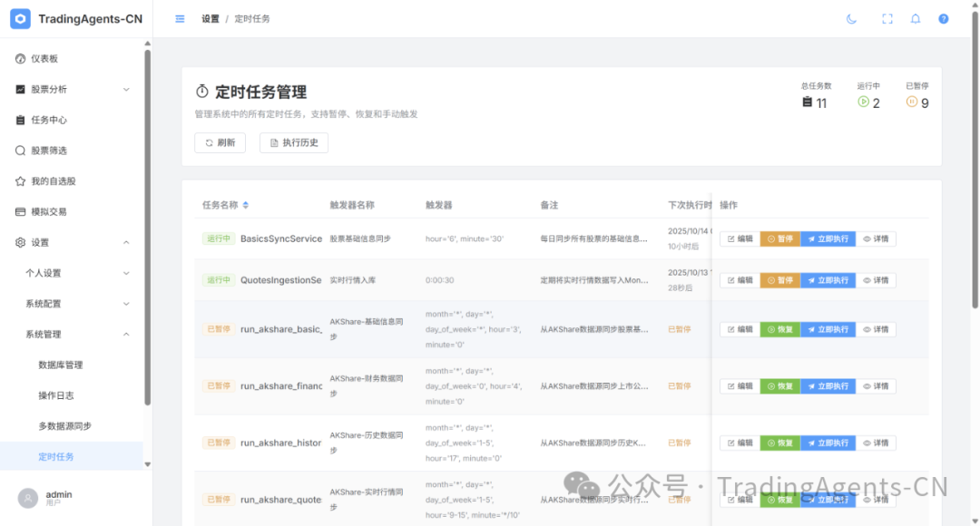Run QuotesIngestionService with 立即执行

[x=828, y=280]
